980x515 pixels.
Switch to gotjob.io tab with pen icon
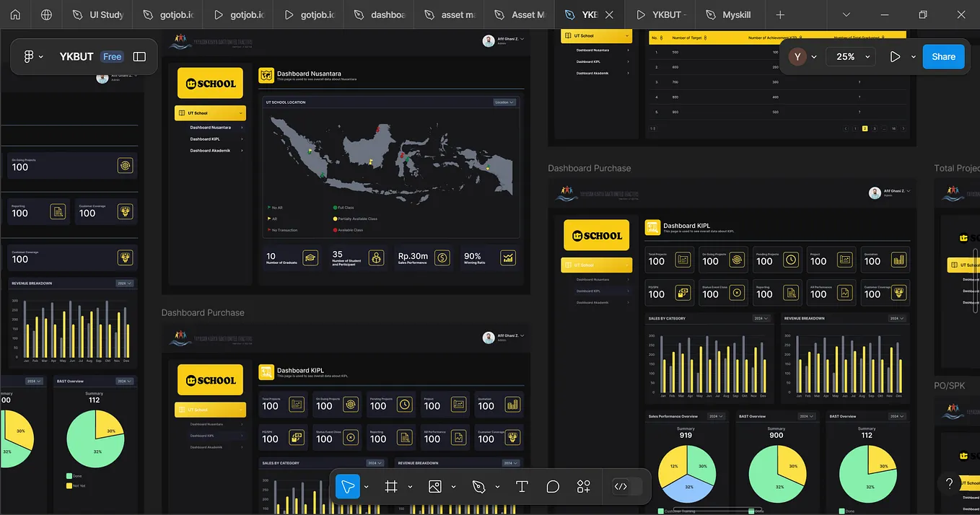coord(168,14)
